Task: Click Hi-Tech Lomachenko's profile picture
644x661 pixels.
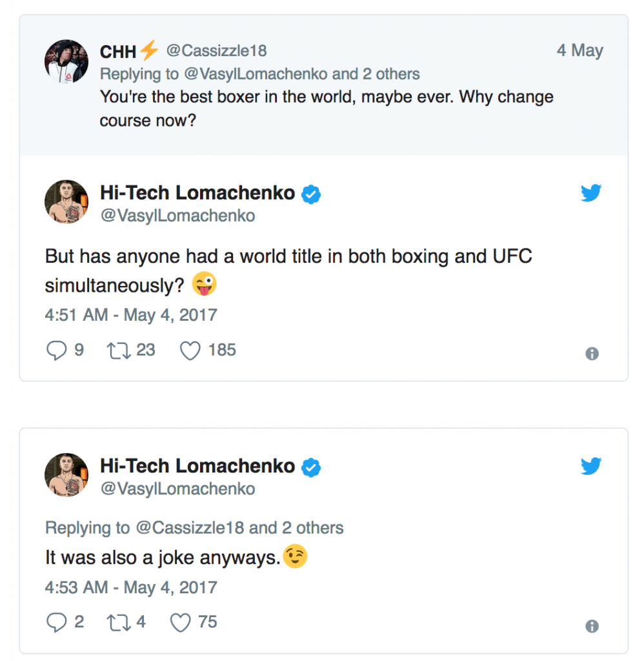Action: coord(66,203)
